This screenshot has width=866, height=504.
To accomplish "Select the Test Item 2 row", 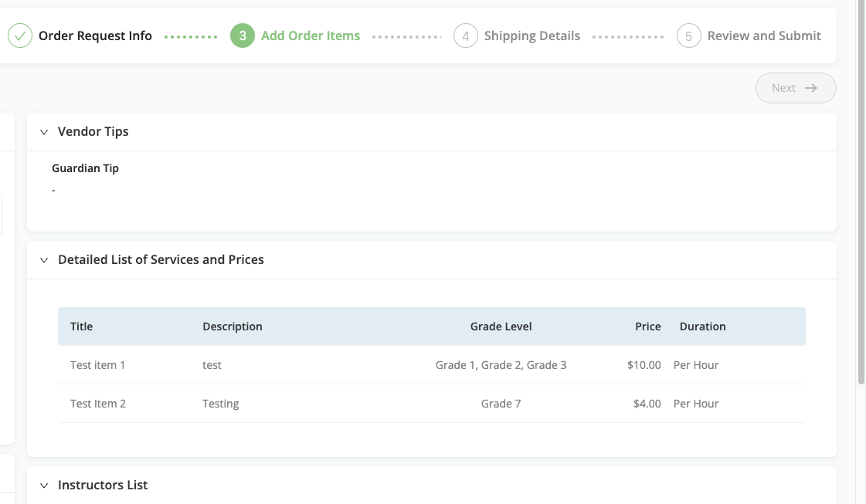I will 431,404.
